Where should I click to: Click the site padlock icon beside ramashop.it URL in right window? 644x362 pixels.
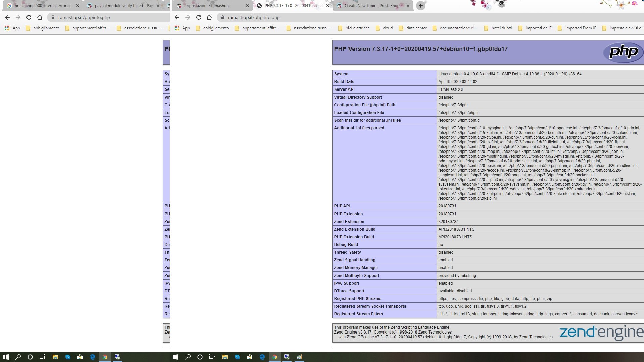point(223,17)
